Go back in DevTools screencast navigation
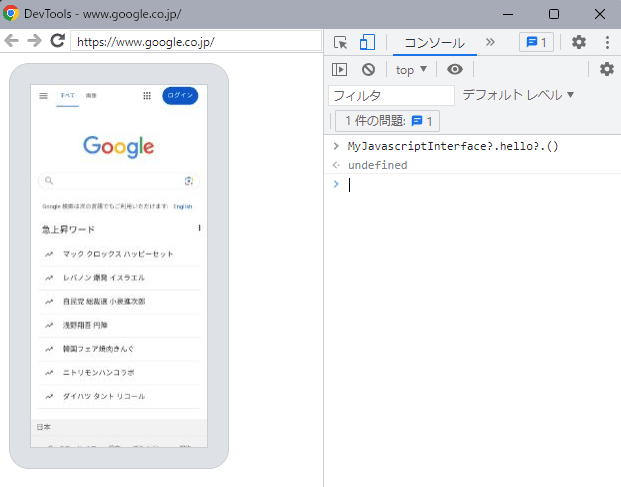 11,41
